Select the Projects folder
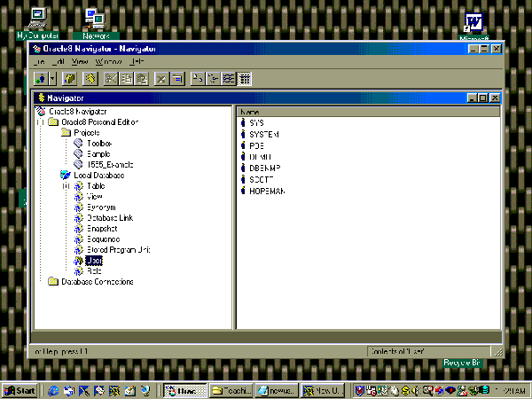Image resolution: width=532 pixels, height=399 pixels. pos(87,133)
